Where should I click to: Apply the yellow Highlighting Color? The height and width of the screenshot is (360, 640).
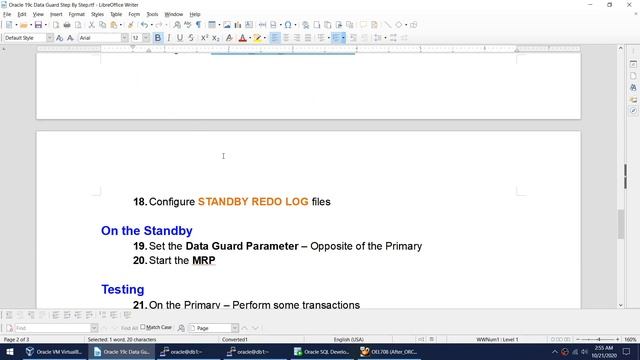coord(257,38)
